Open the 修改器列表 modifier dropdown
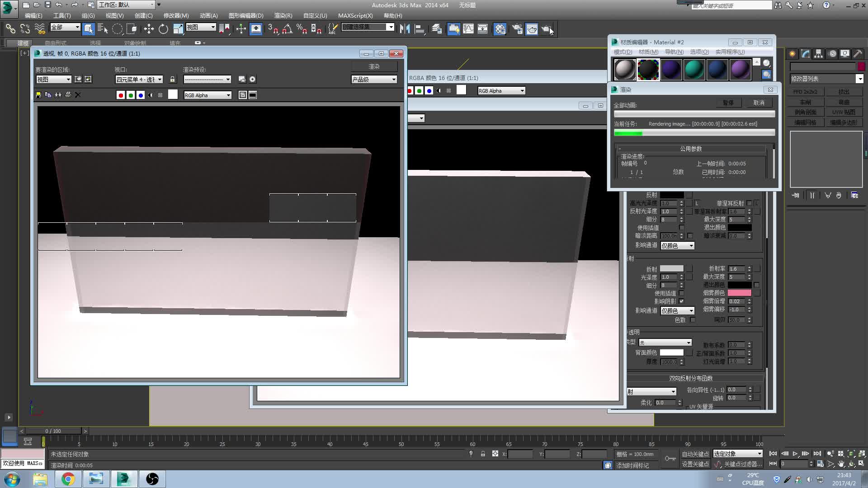 point(826,79)
